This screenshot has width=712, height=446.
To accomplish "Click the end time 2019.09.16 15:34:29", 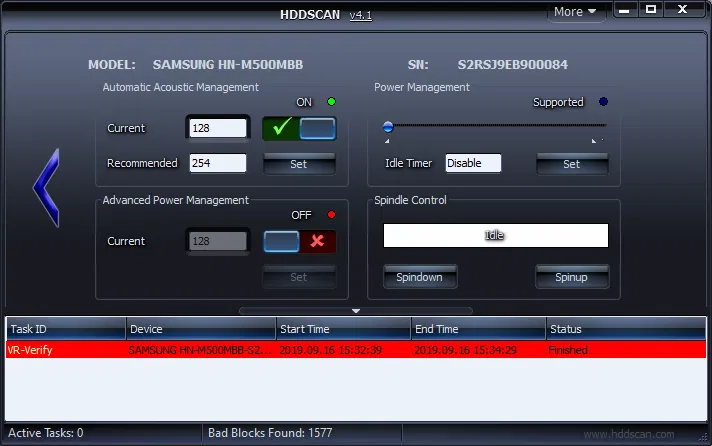I will [x=465, y=350].
